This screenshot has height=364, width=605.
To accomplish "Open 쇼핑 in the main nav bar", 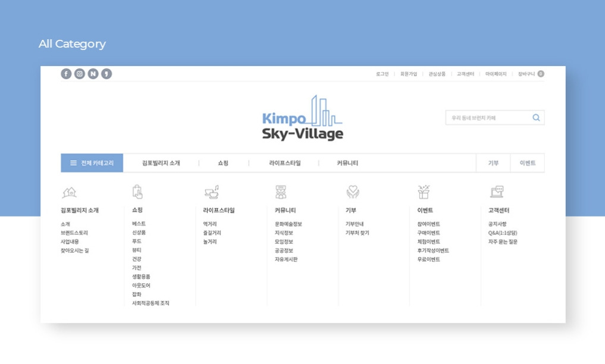I will (223, 163).
